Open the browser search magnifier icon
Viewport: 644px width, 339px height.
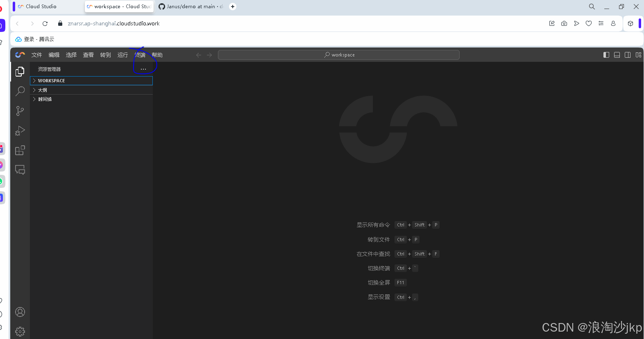592,7
